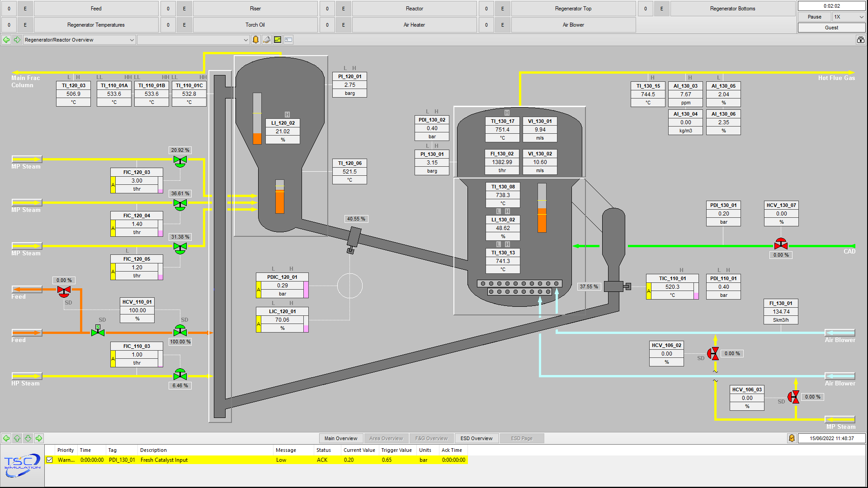Viewport: 868px width, 488px height.
Task: Sort alarms by Priority column header
Action: pos(66,450)
